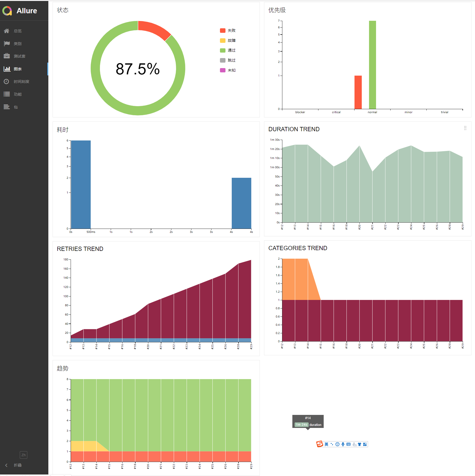
Task: Open the 测试套 suites briefcase icon
Action: 7,56
